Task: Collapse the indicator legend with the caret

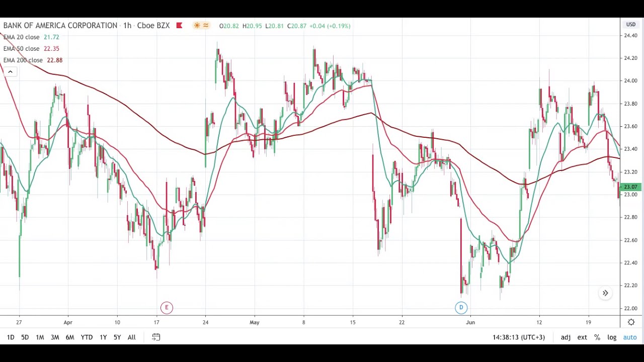Action: pos(10,72)
